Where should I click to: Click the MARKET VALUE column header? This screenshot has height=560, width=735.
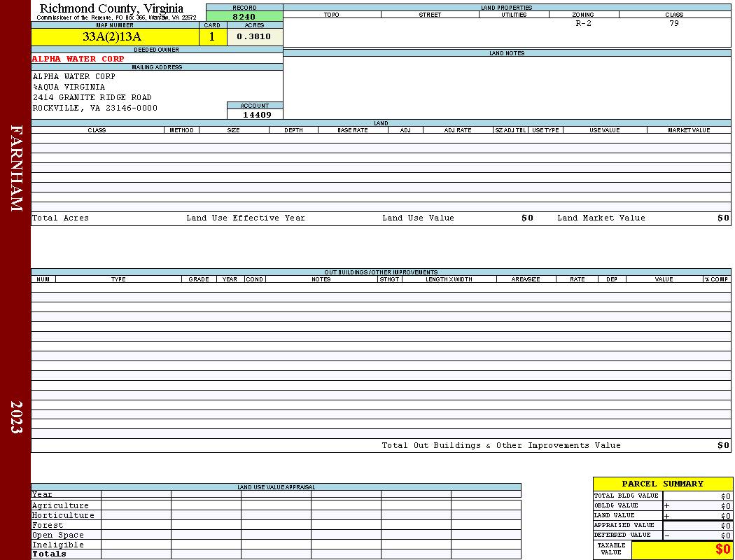pos(689,130)
